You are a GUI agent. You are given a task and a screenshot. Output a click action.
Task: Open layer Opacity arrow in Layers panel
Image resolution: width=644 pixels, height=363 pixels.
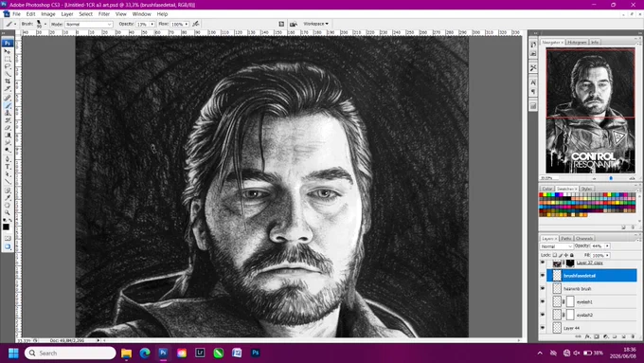point(607,245)
